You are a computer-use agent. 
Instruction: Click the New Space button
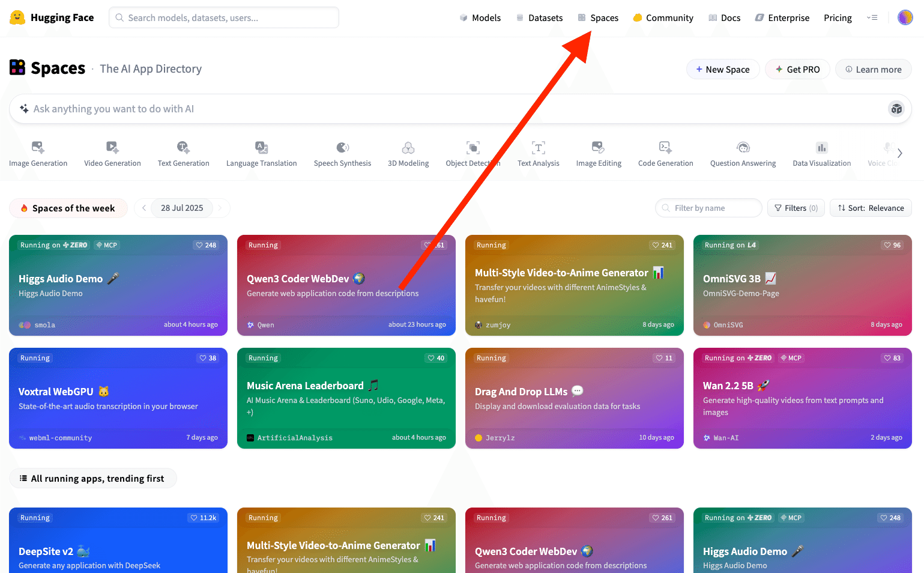click(722, 69)
